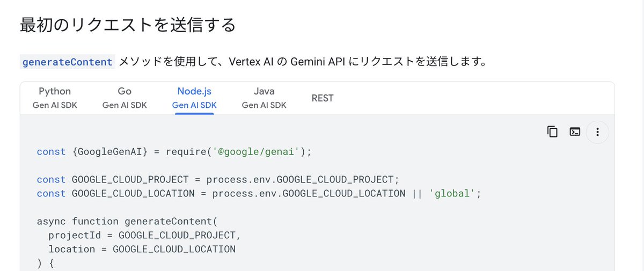Switch to the Python Gen AI SDK tab

tap(55, 98)
